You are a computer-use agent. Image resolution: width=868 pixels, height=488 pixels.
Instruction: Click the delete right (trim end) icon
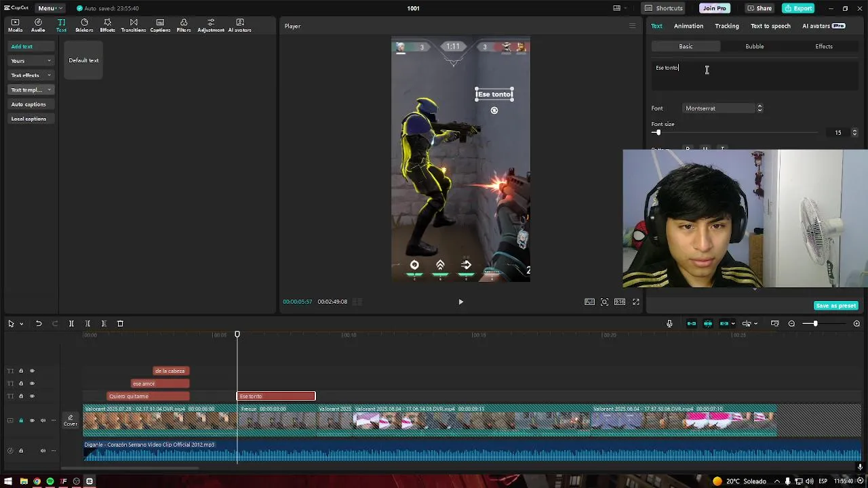click(x=104, y=324)
